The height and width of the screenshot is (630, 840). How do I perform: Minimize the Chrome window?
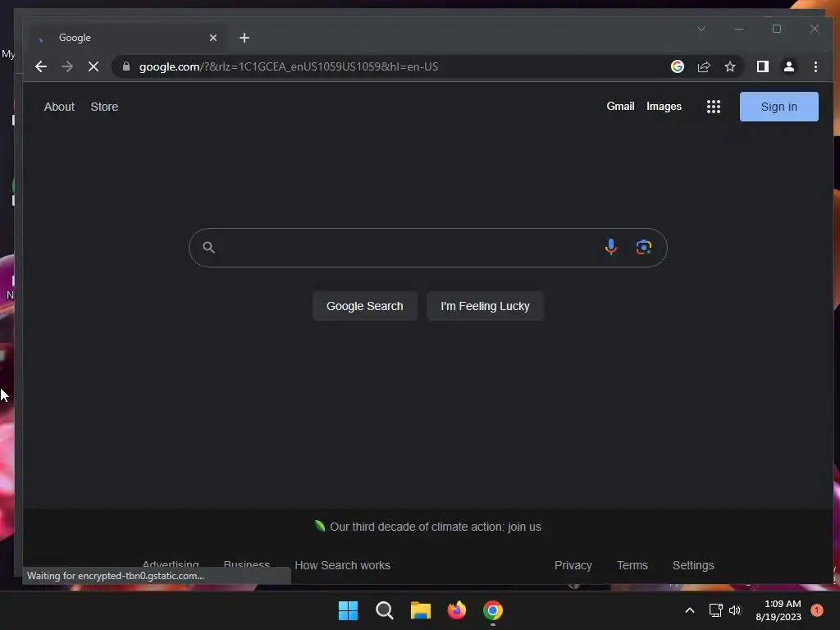click(739, 29)
